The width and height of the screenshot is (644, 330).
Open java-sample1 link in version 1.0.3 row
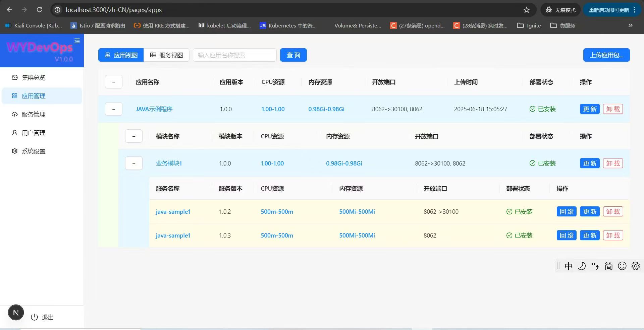(x=173, y=235)
